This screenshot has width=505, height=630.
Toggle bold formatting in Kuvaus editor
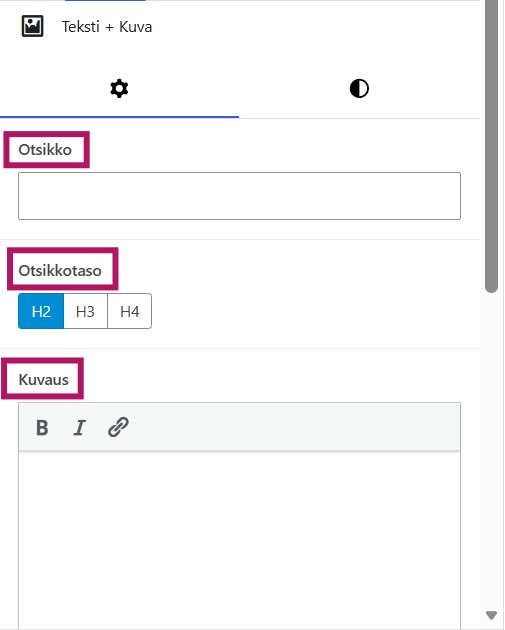(42, 428)
